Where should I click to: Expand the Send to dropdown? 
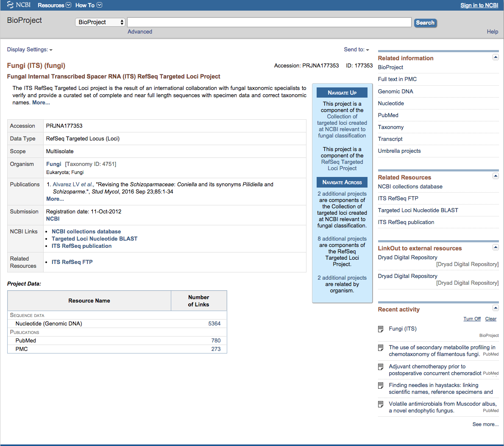[356, 50]
